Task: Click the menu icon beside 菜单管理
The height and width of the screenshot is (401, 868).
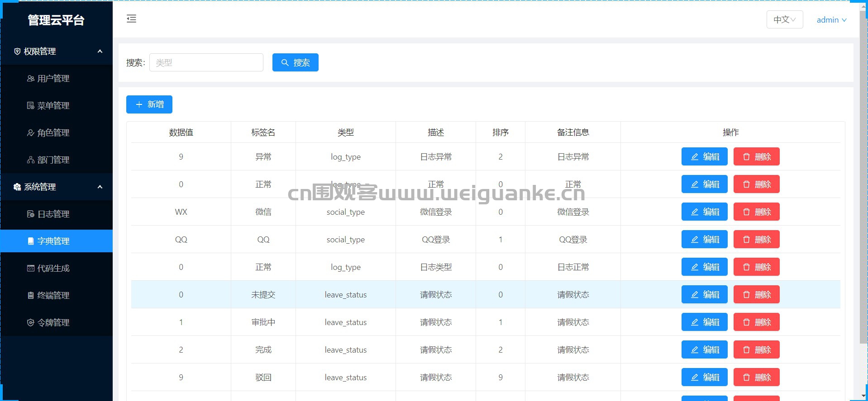Action: (31, 105)
